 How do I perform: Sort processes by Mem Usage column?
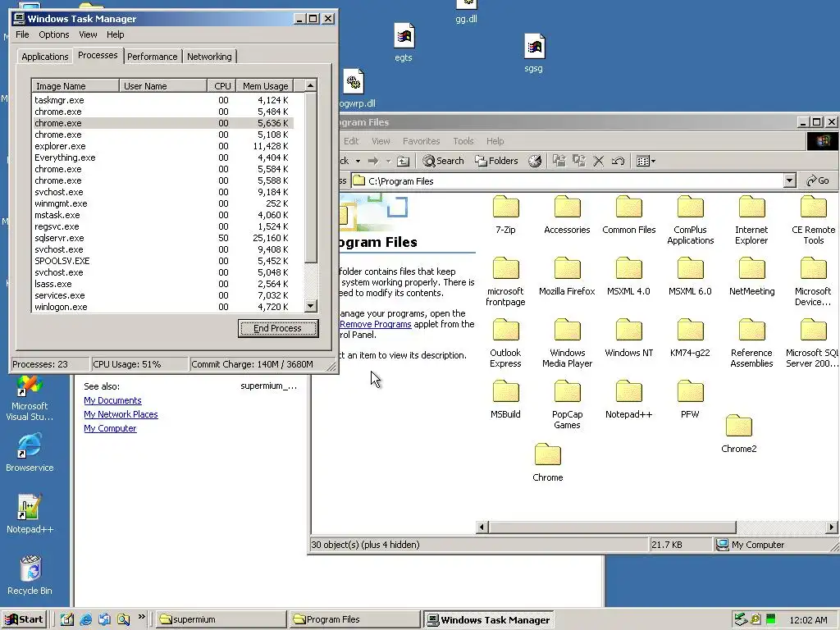coord(265,85)
